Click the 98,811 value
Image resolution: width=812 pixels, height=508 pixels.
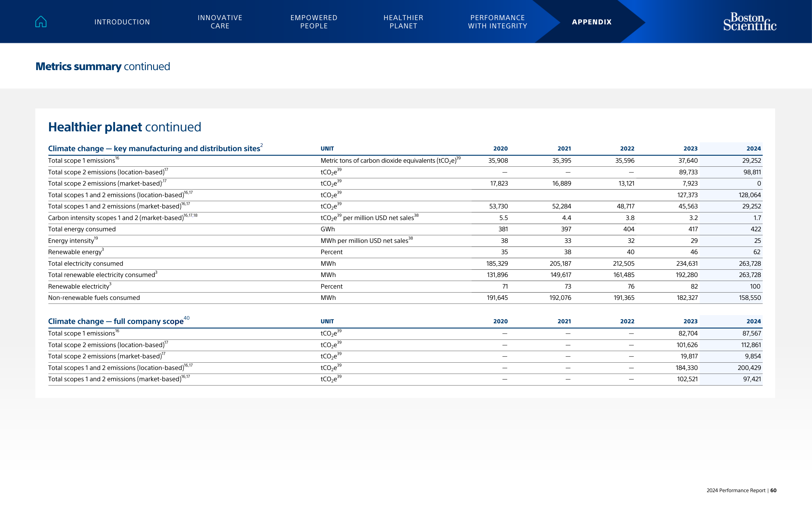[x=752, y=172]
